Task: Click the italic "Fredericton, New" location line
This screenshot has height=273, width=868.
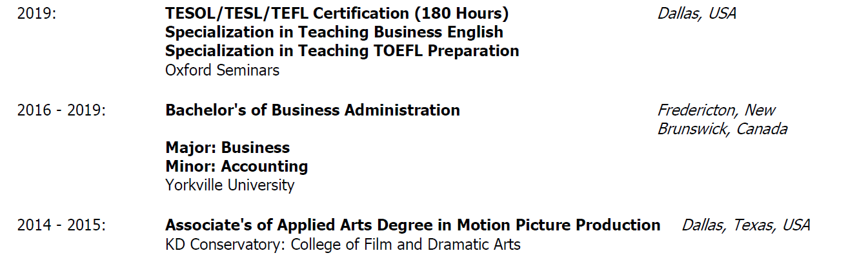Action: click(716, 110)
